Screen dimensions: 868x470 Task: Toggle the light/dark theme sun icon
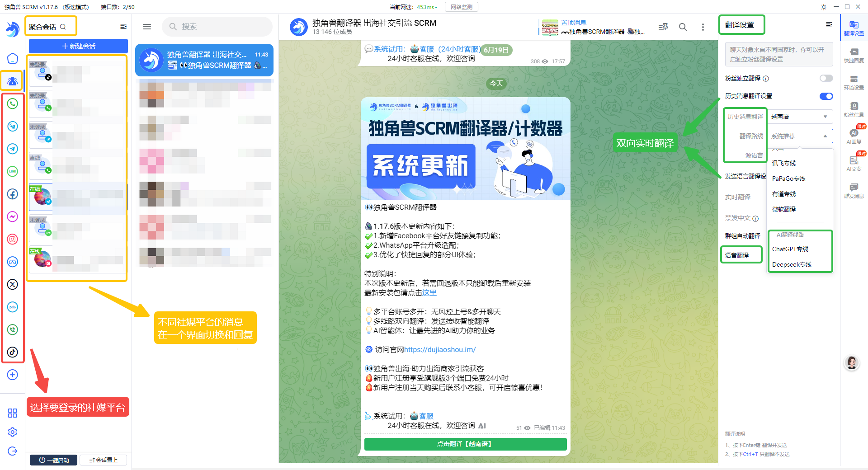point(824,7)
